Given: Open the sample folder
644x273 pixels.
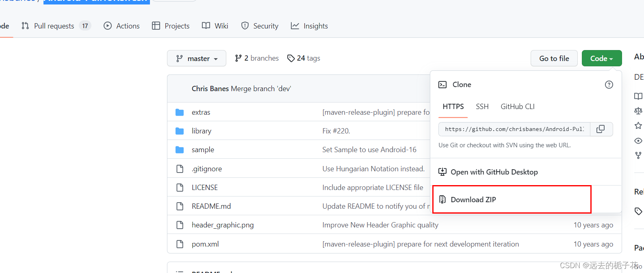Looking at the screenshot, I should pyautogui.click(x=203, y=150).
